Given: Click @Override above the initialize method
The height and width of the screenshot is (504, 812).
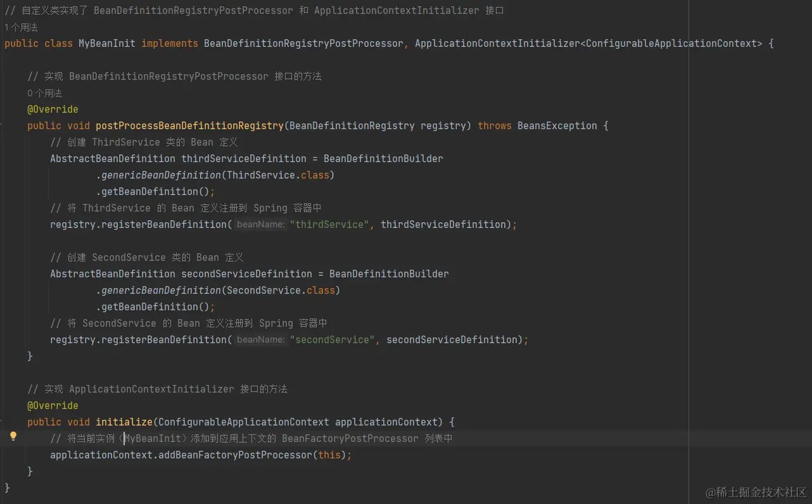Looking at the screenshot, I should (53, 406).
